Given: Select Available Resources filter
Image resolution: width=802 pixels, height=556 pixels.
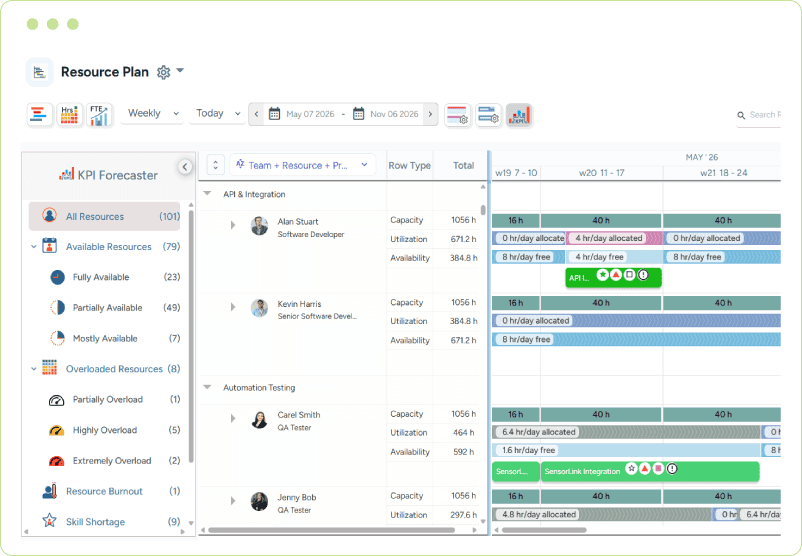Looking at the screenshot, I should coord(108,247).
